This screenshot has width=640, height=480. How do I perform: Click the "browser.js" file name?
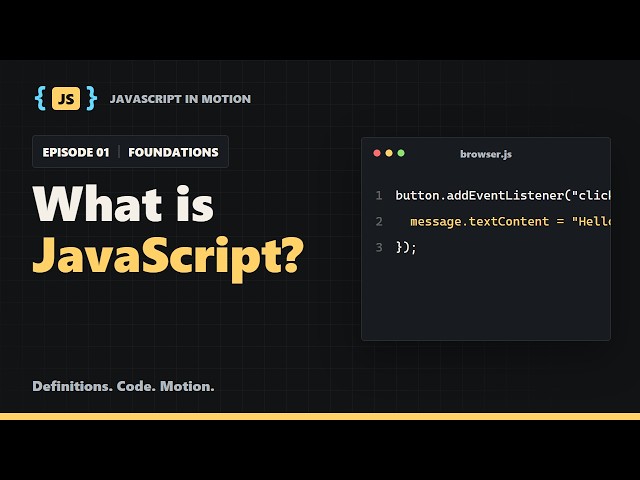click(486, 154)
